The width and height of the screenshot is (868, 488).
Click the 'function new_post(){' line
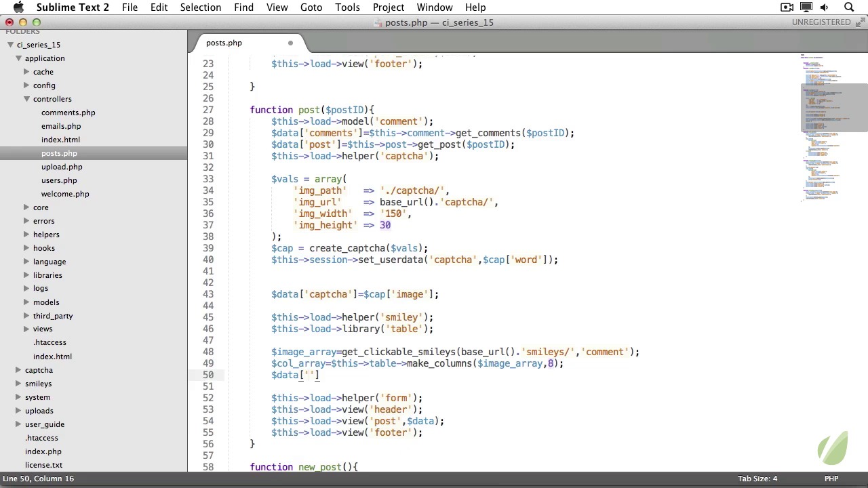[304, 467]
